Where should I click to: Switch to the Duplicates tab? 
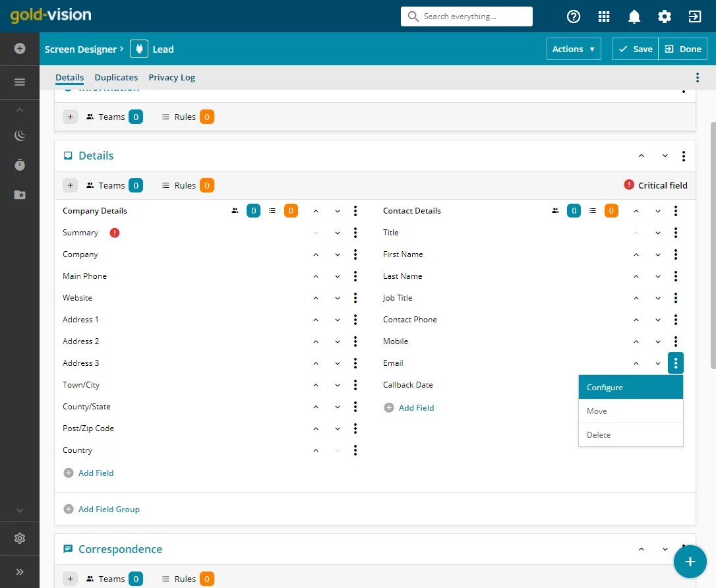(116, 78)
